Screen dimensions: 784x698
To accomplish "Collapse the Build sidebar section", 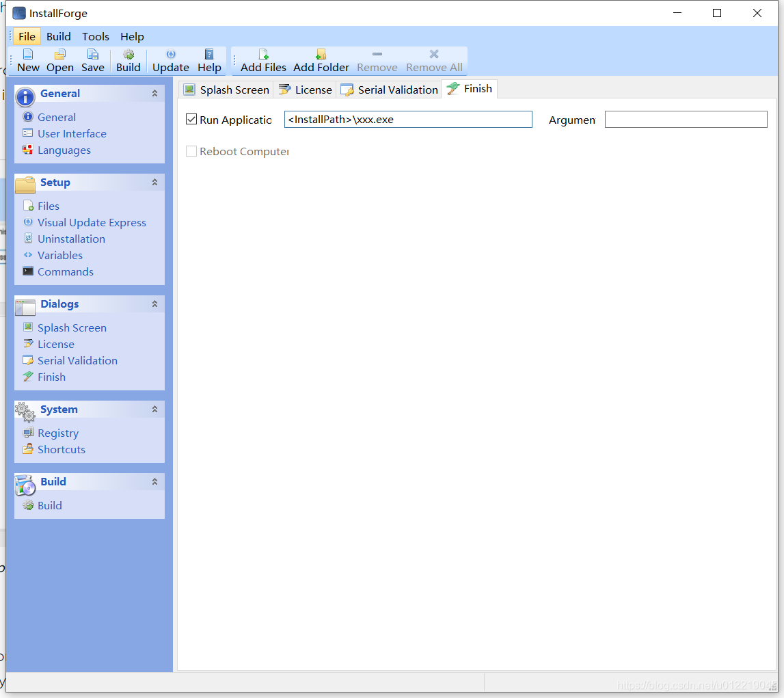I will pos(154,481).
